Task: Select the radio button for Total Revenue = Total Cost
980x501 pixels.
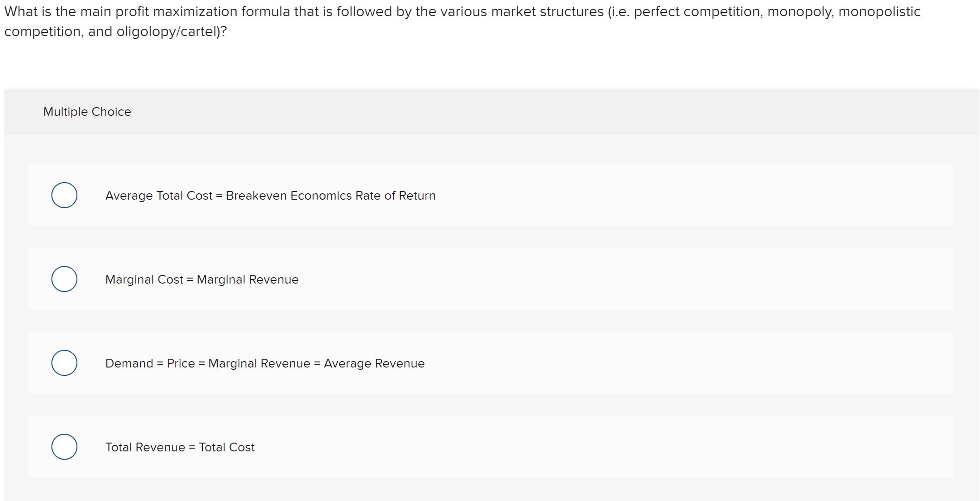Action: (x=64, y=446)
